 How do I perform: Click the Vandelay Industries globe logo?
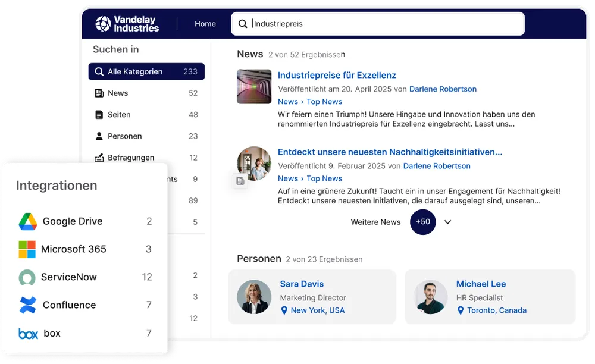click(x=103, y=24)
